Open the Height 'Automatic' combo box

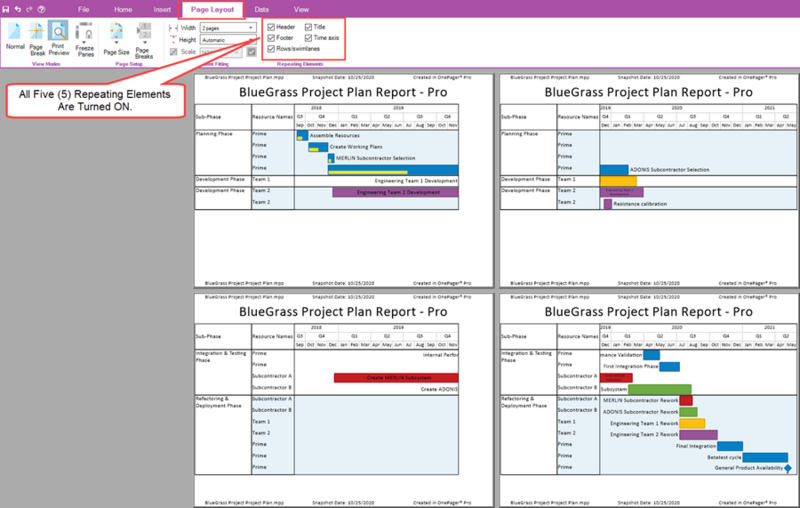click(228, 40)
